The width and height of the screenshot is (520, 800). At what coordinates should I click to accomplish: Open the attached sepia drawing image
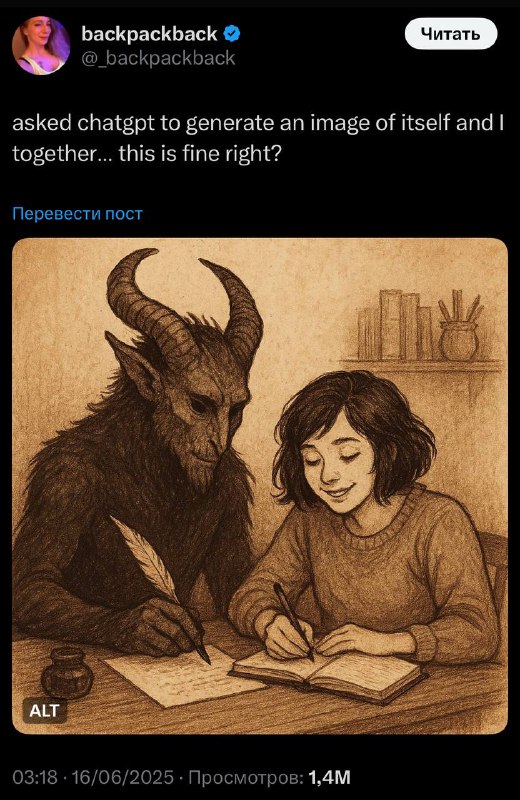pyautogui.click(x=260, y=486)
